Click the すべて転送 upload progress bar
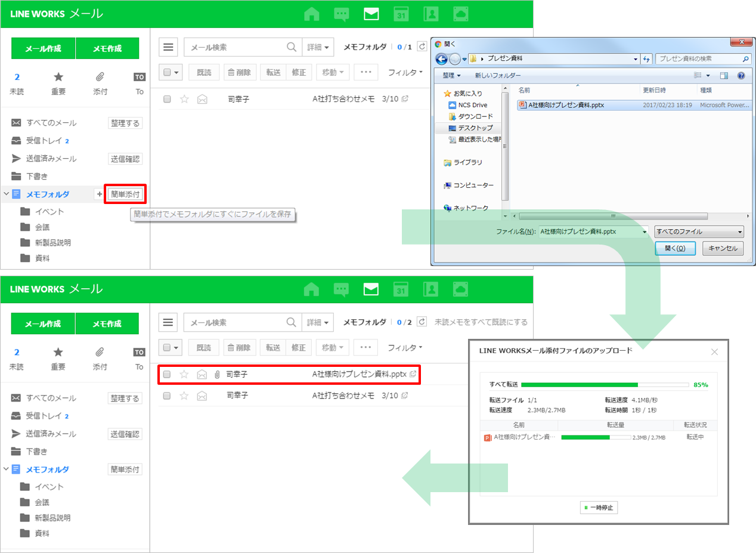 (x=605, y=385)
